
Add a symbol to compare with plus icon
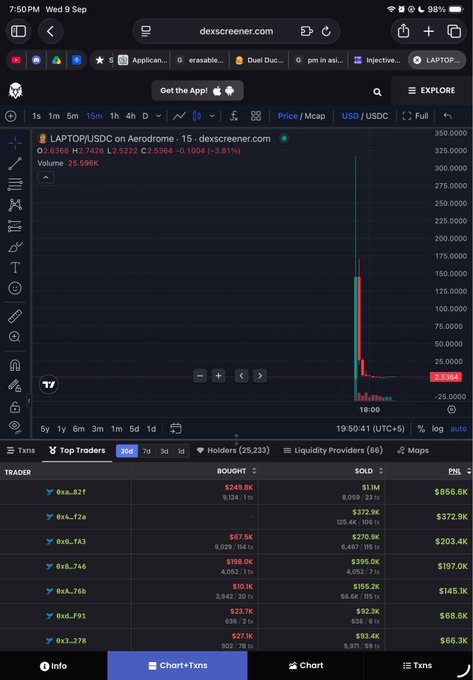11,116
